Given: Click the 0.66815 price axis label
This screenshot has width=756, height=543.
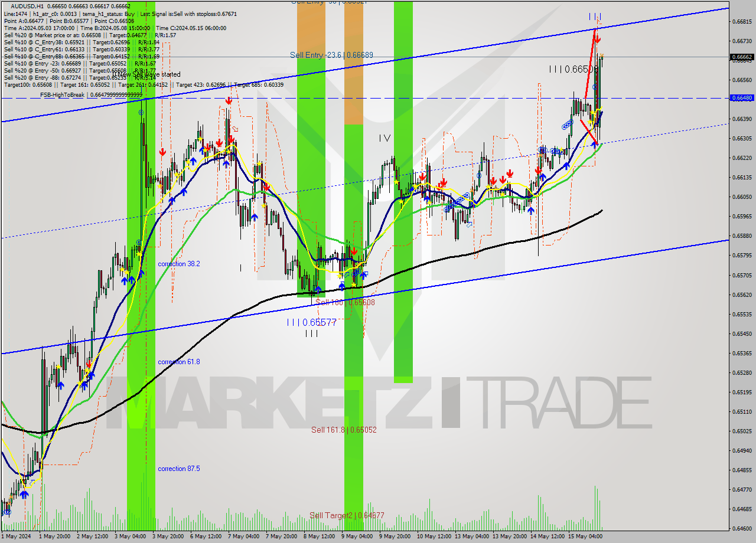Looking at the screenshot, I should 742,21.
